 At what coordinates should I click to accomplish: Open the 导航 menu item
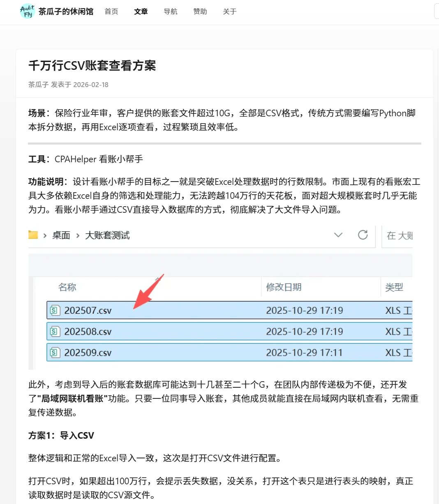tap(171, 12)
